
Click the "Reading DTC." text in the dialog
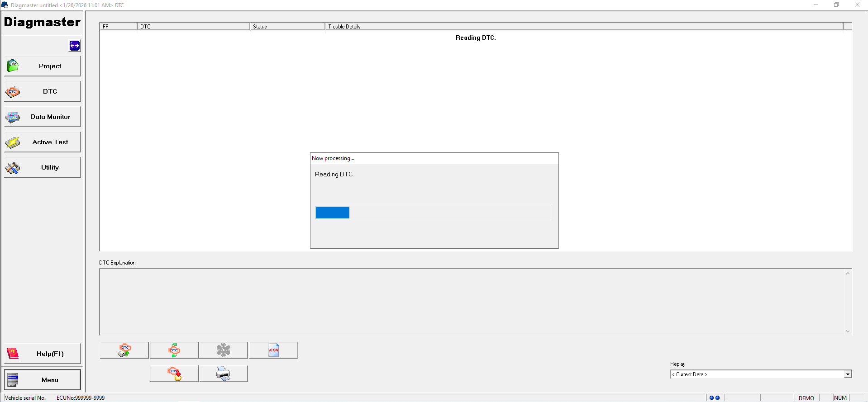coord(334,174)
